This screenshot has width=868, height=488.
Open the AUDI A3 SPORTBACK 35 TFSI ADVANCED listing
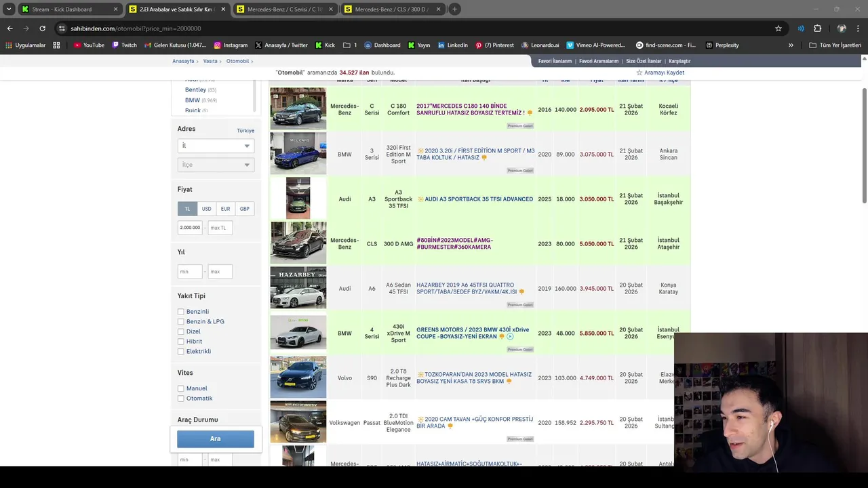pos(479,199)
